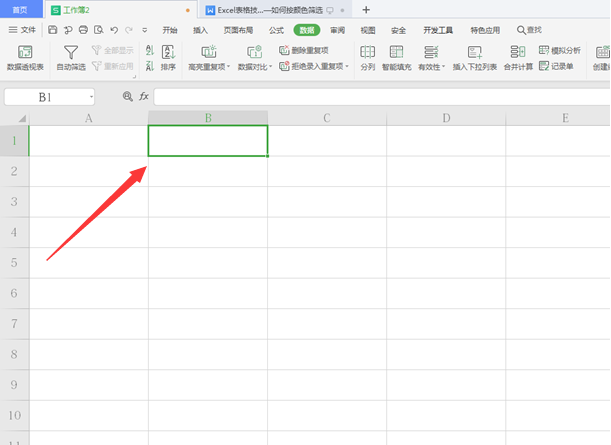This screenshot has width=611, height=445.
Task: Switch to the 插入 ribbon tab
Action: pyautogui.click(x=200, y=30)
